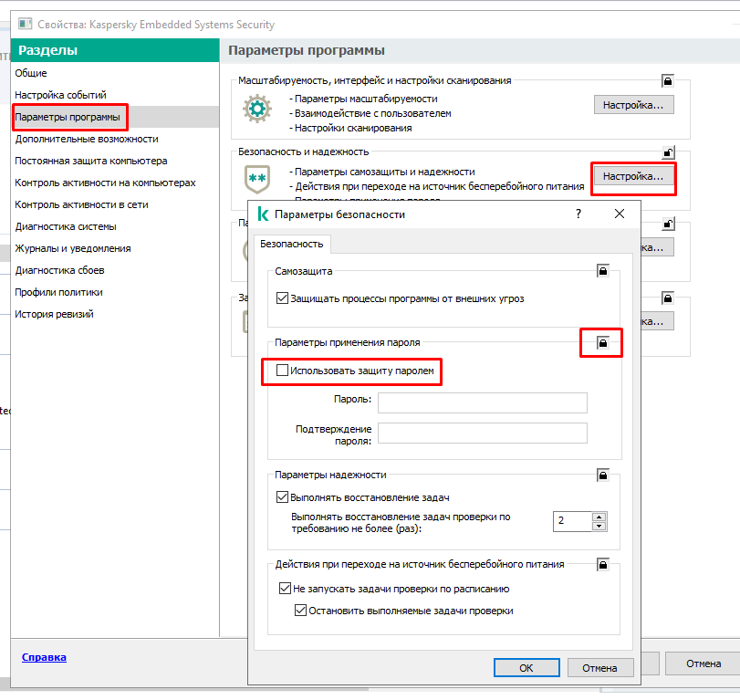Click Настройка button for Безопасность и надежность
The width and height of the screenshot is (740, 700).
[x=634, y=176]
